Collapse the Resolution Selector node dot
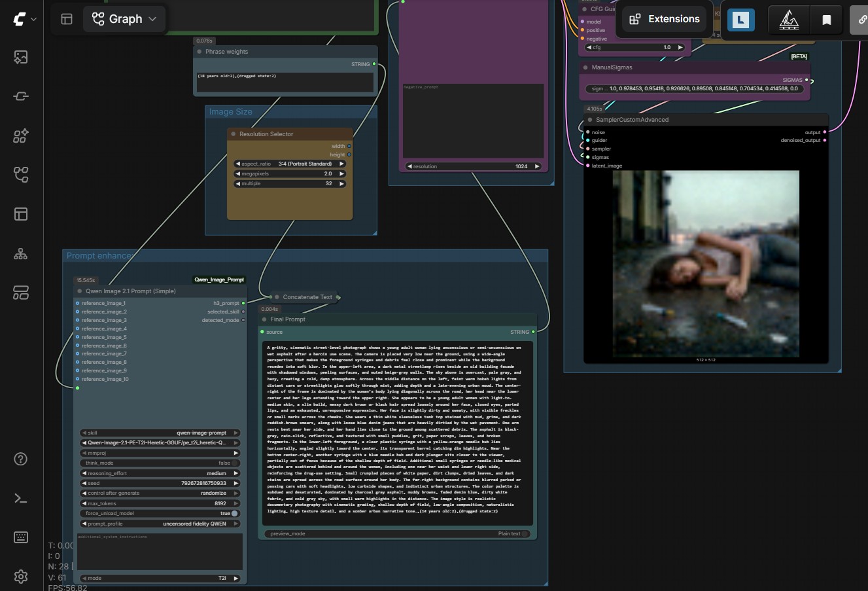This screenshot has height=591, width=868. (x=234, y=134)
